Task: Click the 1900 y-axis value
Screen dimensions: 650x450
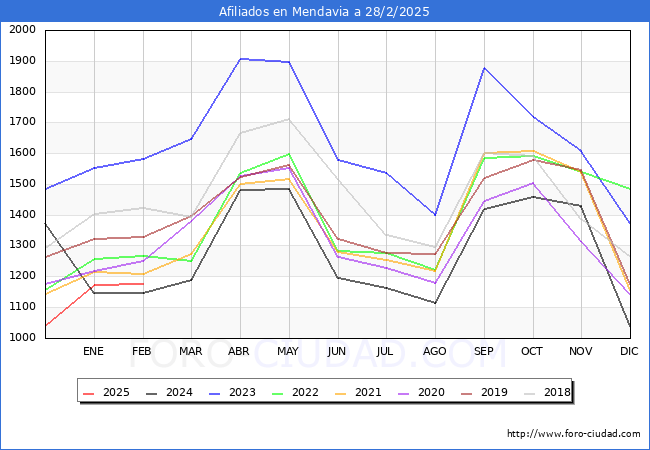Action: [x=22, y=61]
